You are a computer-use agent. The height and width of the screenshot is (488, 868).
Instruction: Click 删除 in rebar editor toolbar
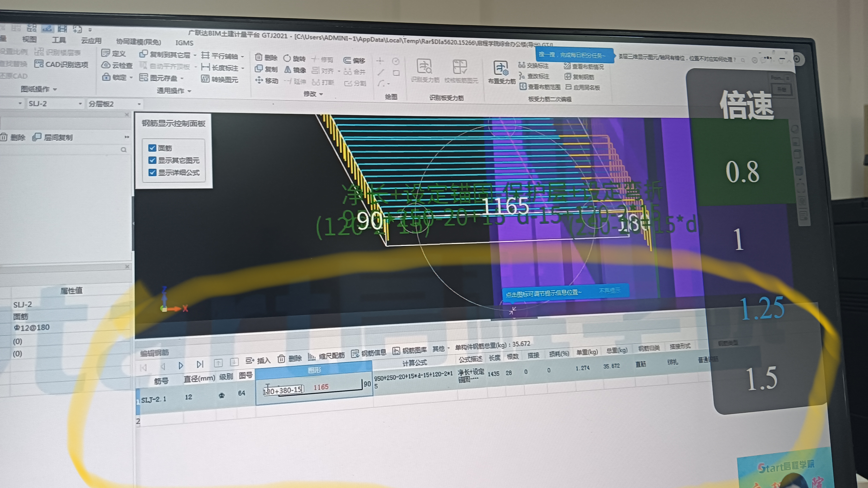click(290, 359)
